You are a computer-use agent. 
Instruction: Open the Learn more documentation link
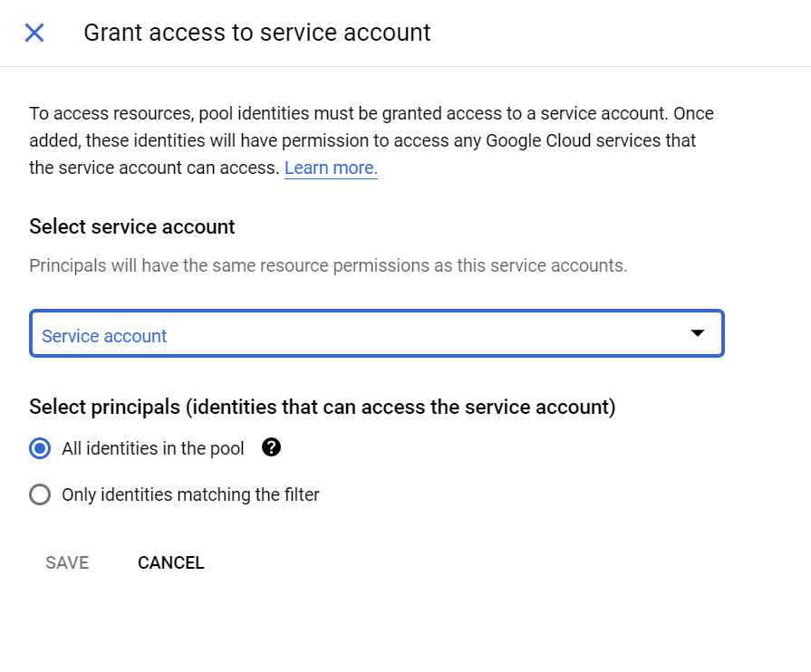click(330, 168)
